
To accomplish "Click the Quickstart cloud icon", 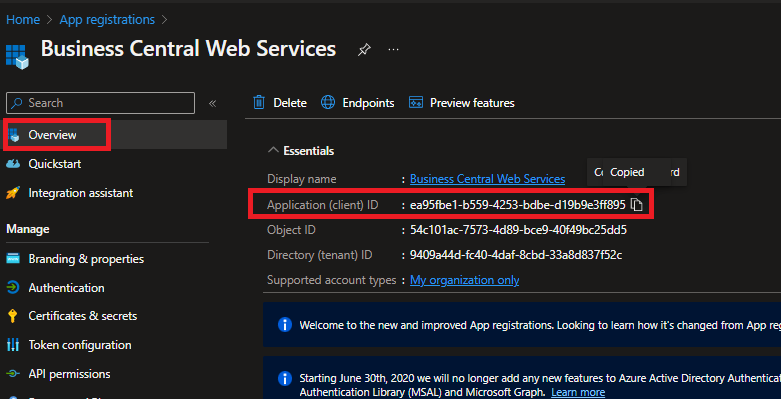I will tap(13, 164).
